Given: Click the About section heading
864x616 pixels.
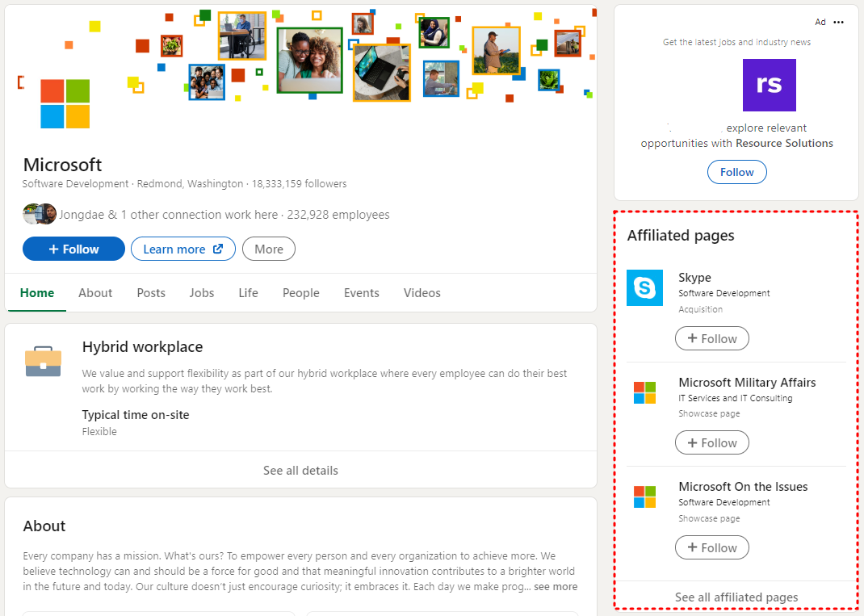Looking at the screenshot, I should coord(44,526).
